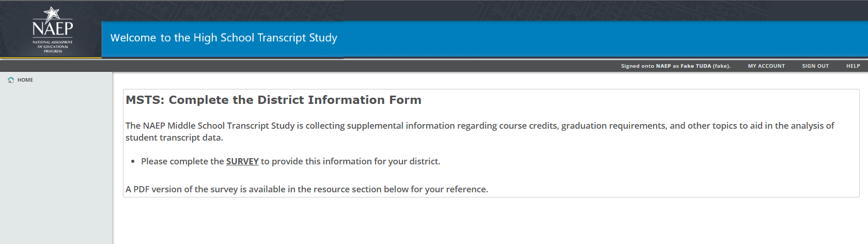Viewport: 868px width, 244px height.
Task: Open the MY ACCOUNT page
Action: coord(766,66)
